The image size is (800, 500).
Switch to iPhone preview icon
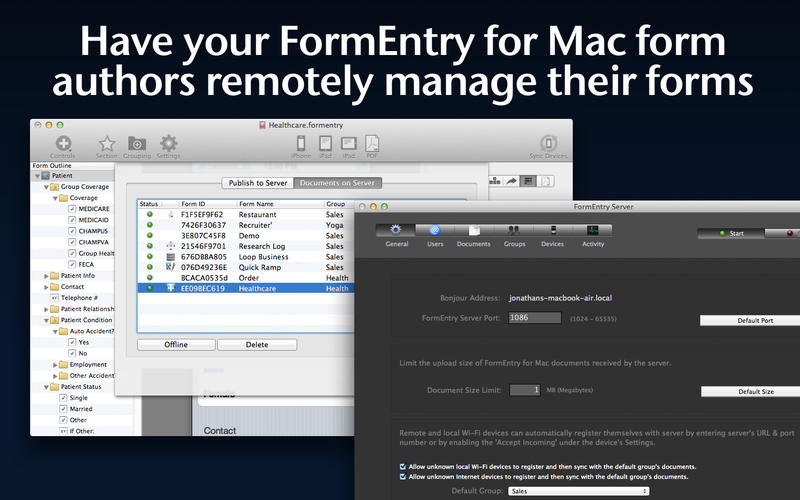coord(301,143)
